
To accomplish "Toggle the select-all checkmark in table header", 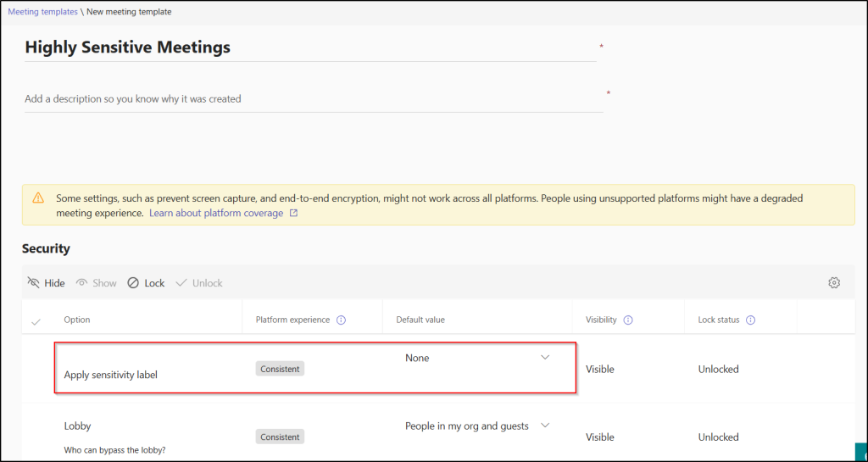I will [x=36, y=321].
